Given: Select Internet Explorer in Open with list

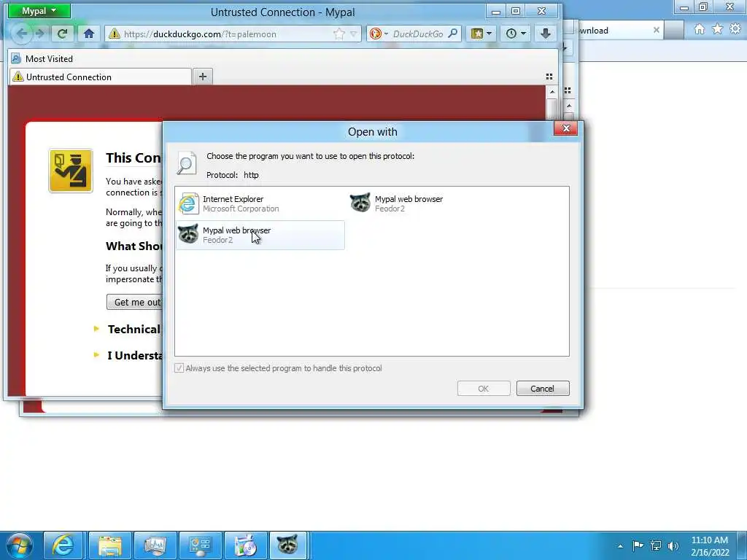Looking at the screenshot, I should pyautogui.click(x=260, y=204).
